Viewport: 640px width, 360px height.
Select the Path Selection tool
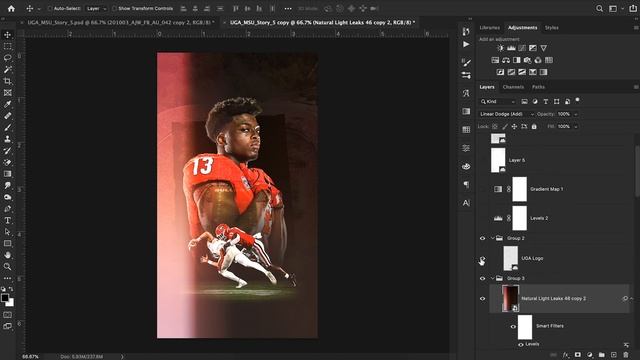(7, 232)
